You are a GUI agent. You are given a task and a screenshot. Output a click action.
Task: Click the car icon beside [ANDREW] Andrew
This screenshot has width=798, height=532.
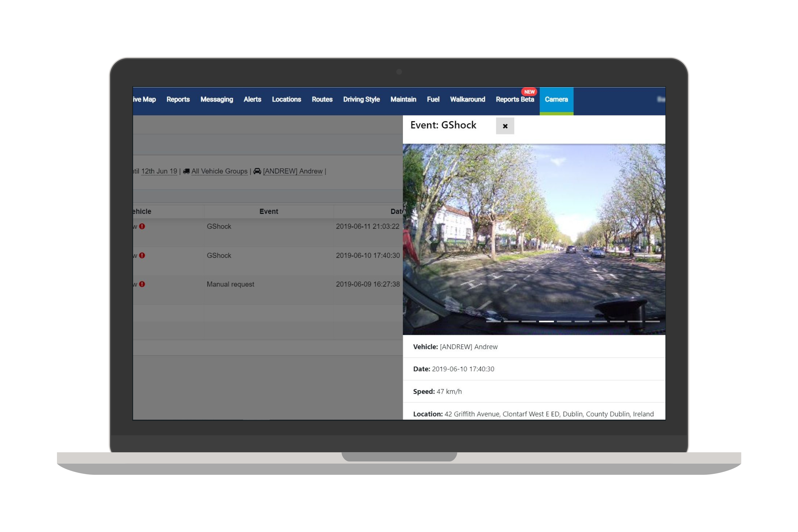coord(257,171)
